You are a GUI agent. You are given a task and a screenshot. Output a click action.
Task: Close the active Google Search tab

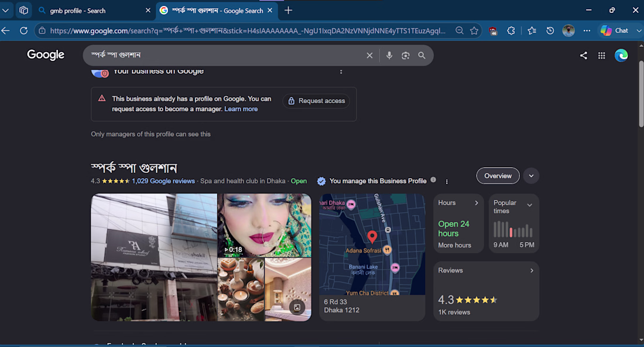point(270,11)
